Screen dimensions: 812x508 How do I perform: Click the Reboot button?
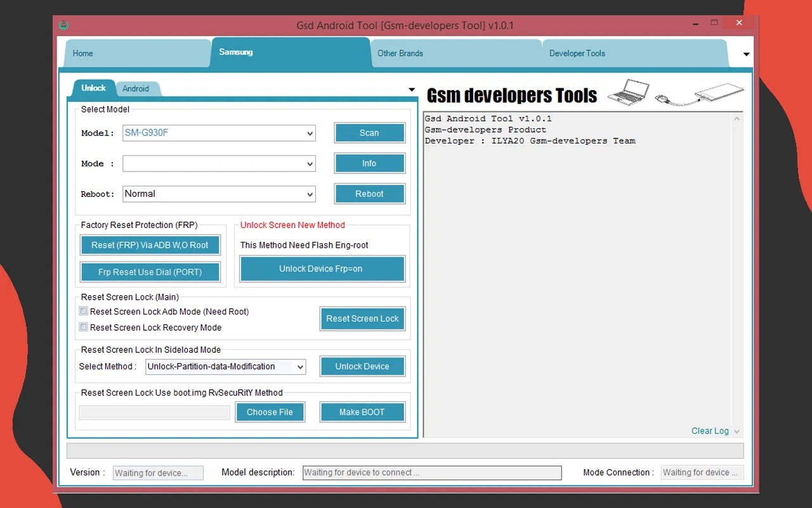coord(369,194)
